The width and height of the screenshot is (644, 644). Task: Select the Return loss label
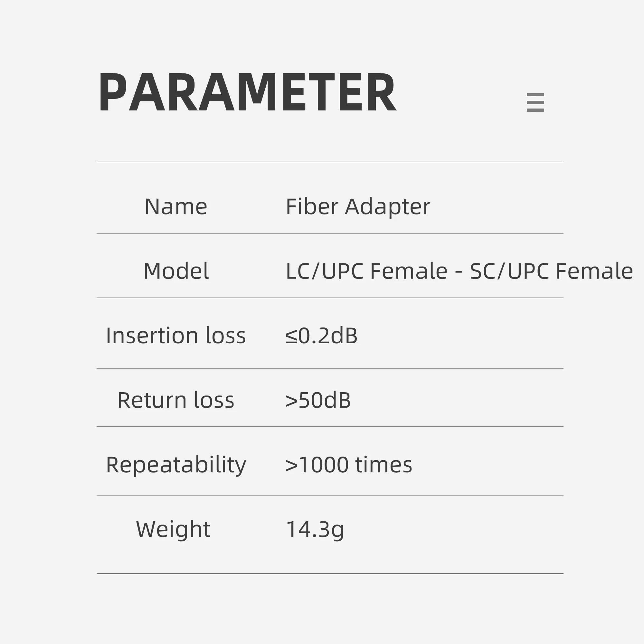[176, 400]
